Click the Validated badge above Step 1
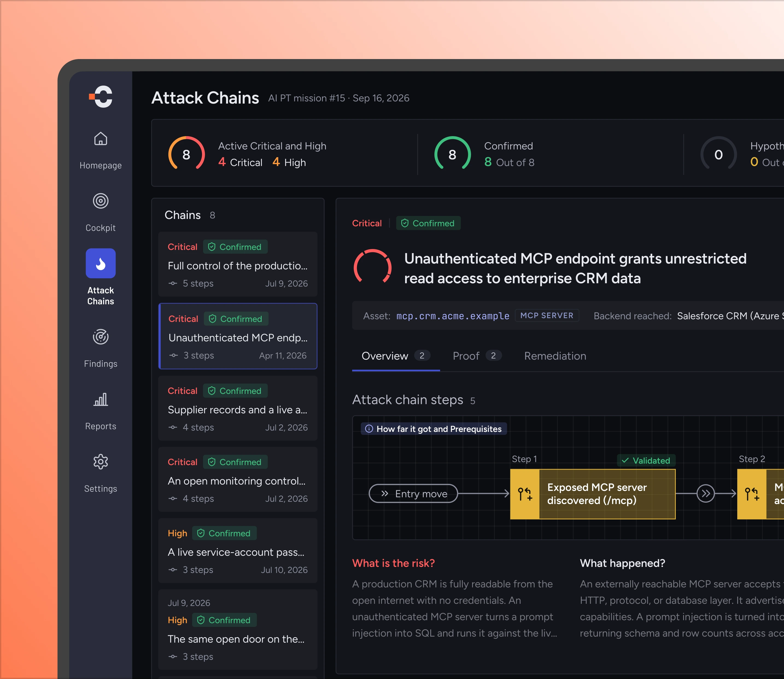This screenshot has height=679, width=784. pos(646,460)
